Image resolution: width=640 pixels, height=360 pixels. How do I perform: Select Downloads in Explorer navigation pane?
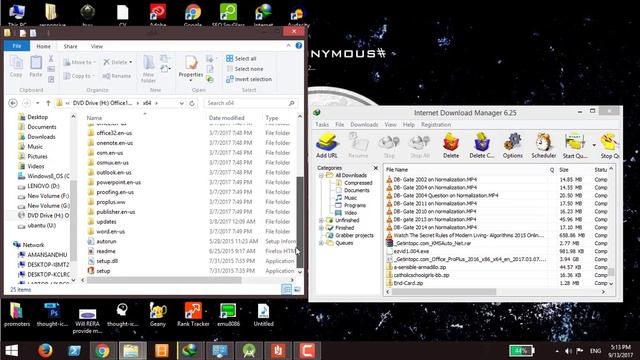pyautogui.click(x=41, y=137)
